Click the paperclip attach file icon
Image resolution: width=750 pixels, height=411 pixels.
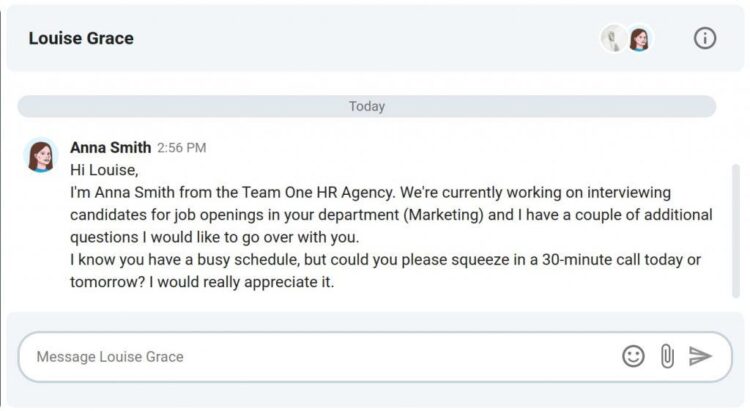[667, 356]
